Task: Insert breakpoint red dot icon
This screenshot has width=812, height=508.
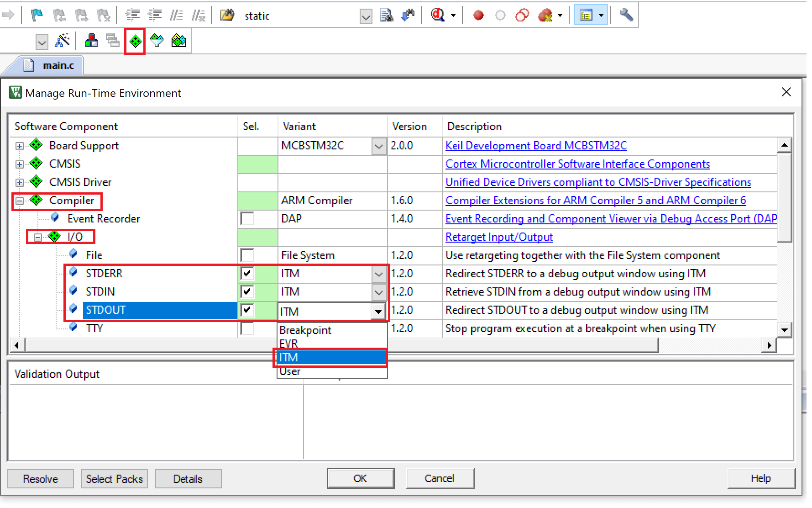Action: pyautogui.click(x=478, y=15)
